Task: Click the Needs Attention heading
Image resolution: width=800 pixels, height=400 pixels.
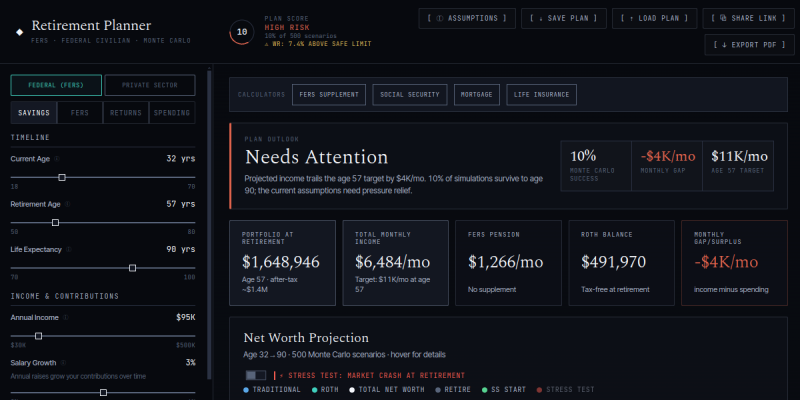Action: click(316, 157)
